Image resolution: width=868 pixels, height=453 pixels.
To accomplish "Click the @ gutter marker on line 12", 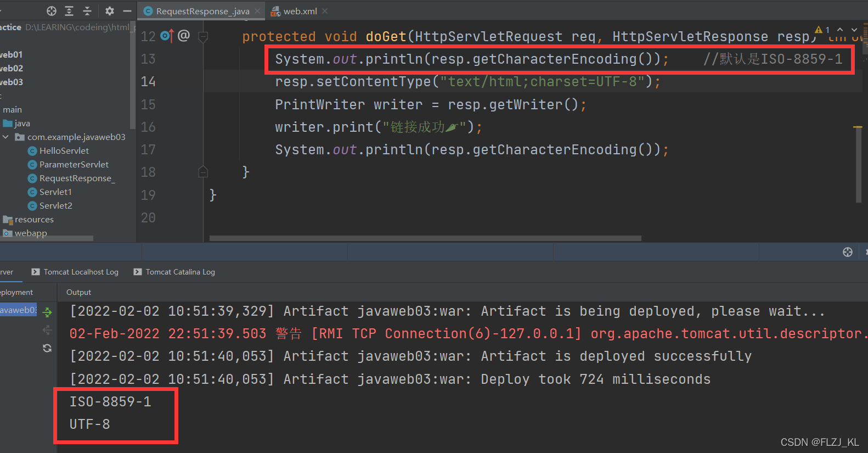I will click(184, 36).
